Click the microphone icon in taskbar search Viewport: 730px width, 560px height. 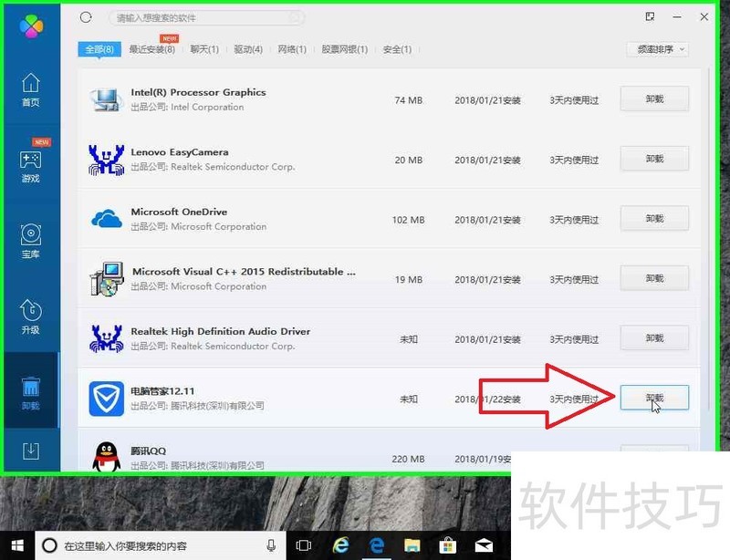click(x=271, y=545)
